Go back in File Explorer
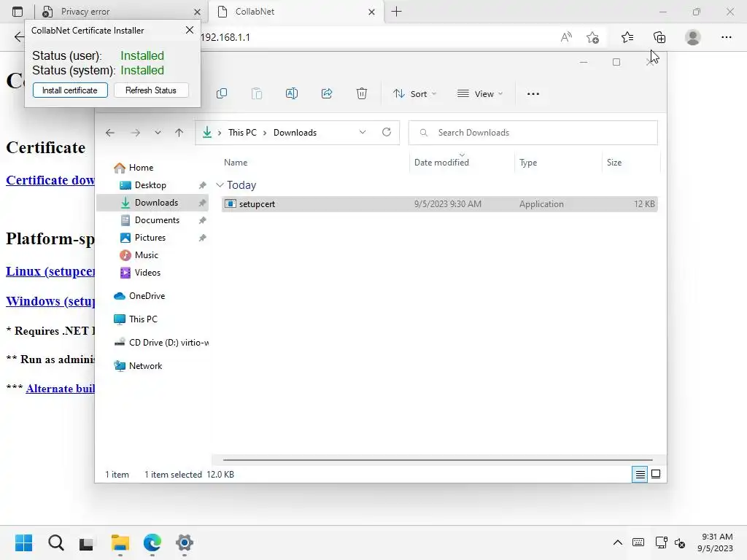Screen dimensions: 747x560 tap(110, 133)
